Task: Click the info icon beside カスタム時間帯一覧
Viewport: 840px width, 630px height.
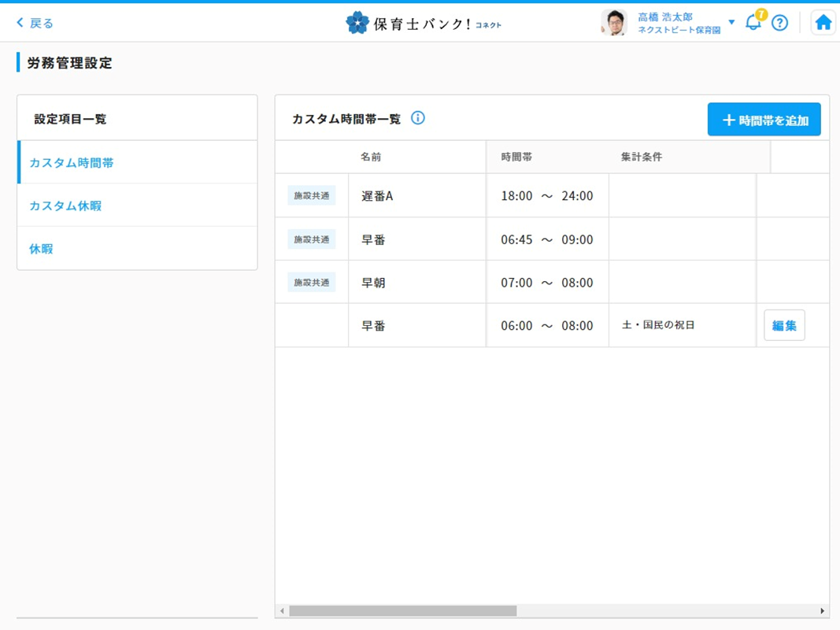Action: (418, 118)
